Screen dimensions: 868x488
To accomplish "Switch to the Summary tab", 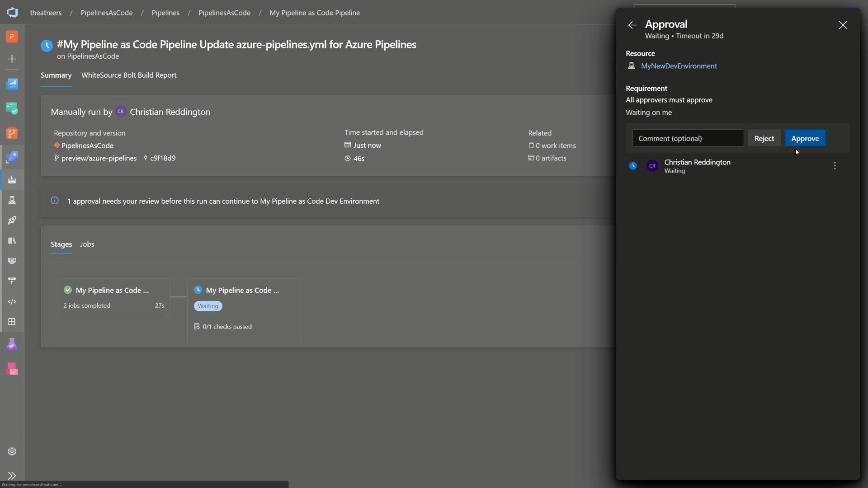I will [x=56, y=75].
